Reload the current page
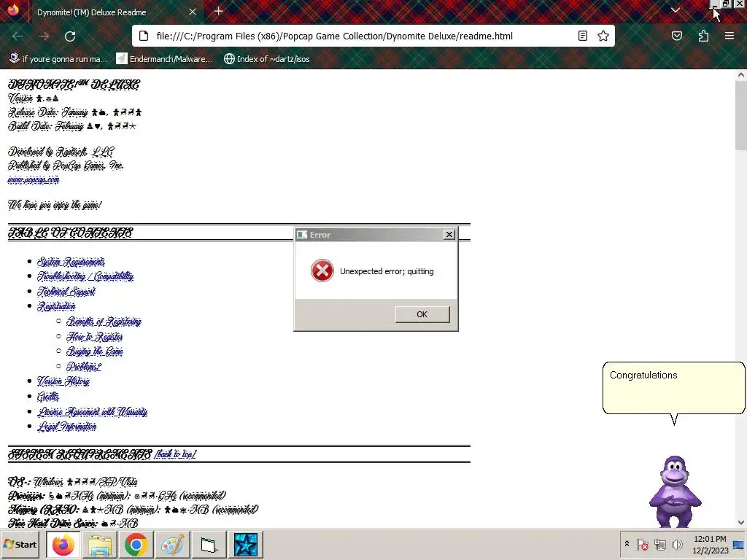Image resolution: width=747 pixels, height=560 pixels. point(70,36)
